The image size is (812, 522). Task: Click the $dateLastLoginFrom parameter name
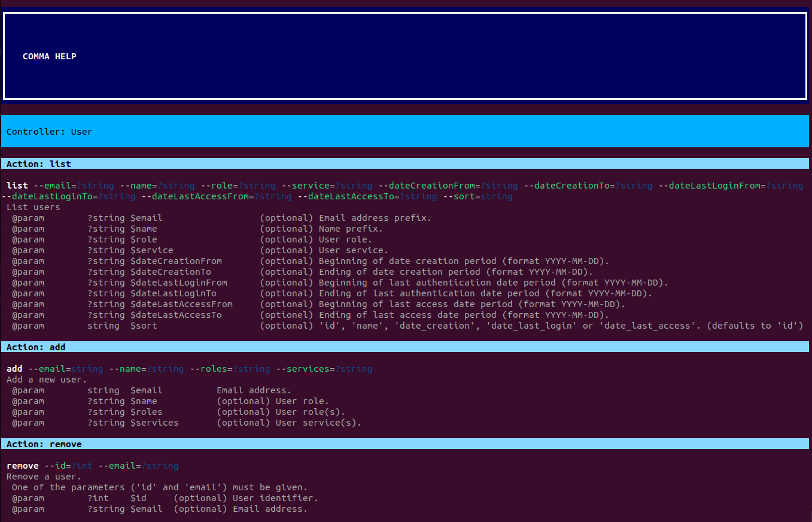tap(179, 283)
